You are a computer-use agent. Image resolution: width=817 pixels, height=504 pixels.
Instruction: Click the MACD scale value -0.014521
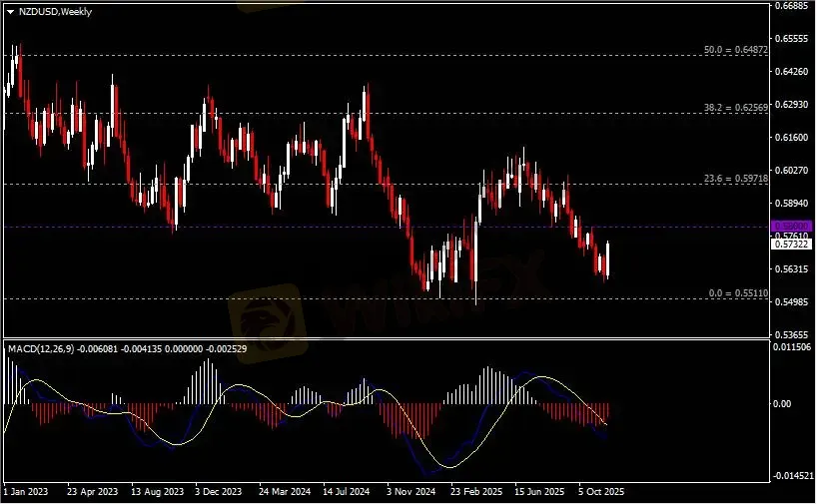coord(791,476)
